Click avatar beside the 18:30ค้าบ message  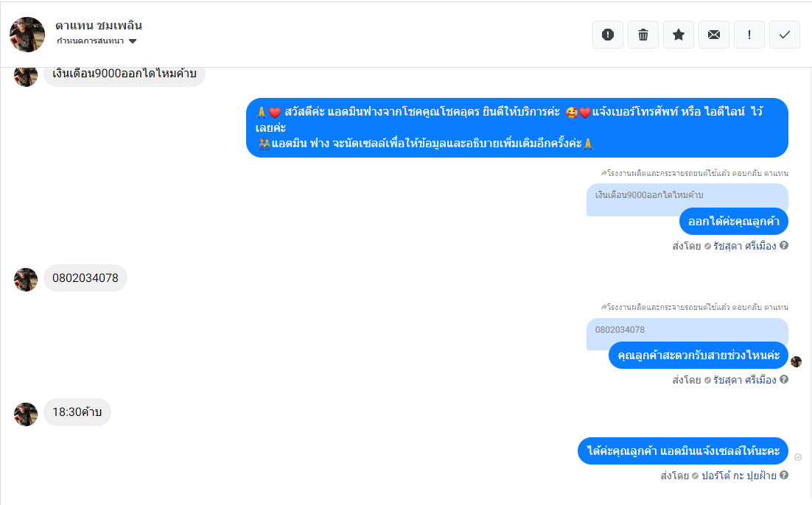click(26, 414)
